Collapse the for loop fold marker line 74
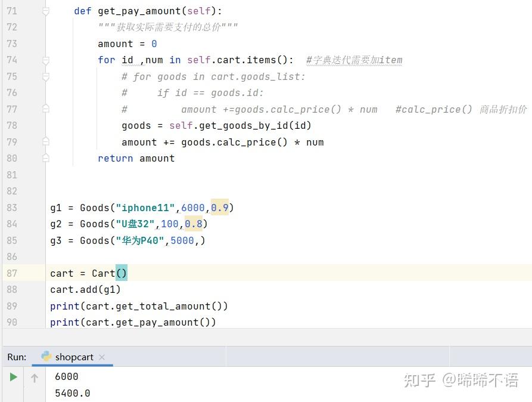Screen dimensions: 532x402 click(46, 60)
